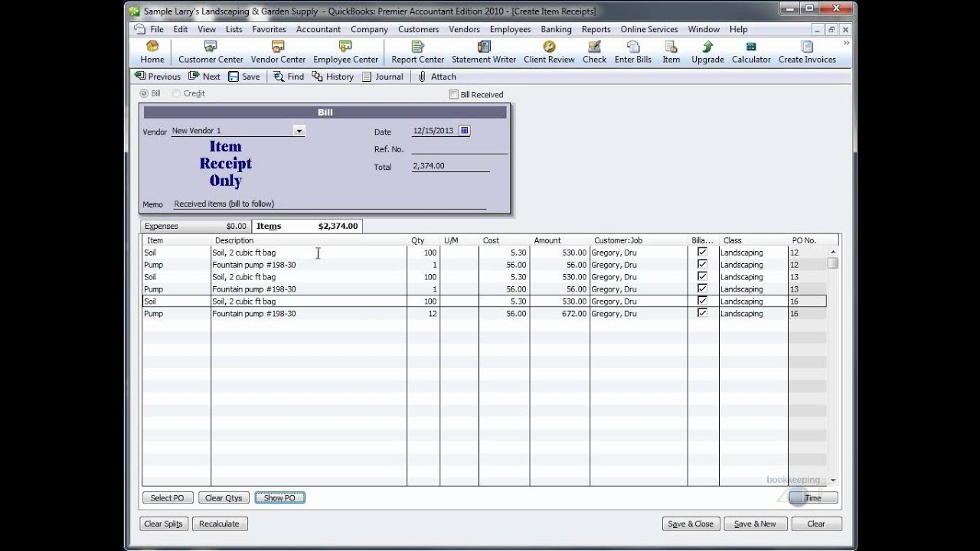Check the Bill Received box
This screenshot has width=980, height=551.
point(453,94)
